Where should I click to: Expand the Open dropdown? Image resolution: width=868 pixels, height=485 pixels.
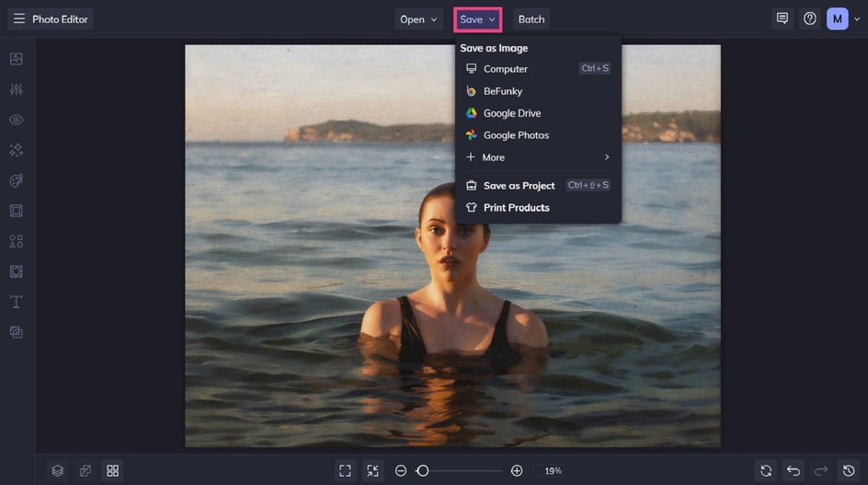(x=419, y=19)
